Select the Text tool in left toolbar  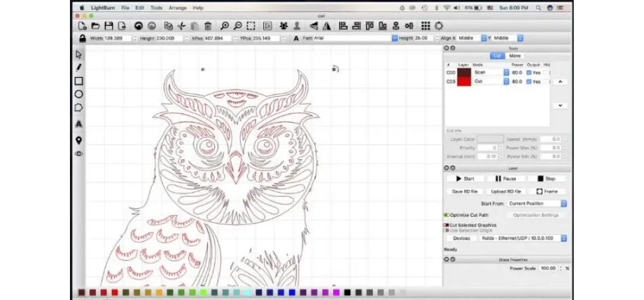click(79, 124)
